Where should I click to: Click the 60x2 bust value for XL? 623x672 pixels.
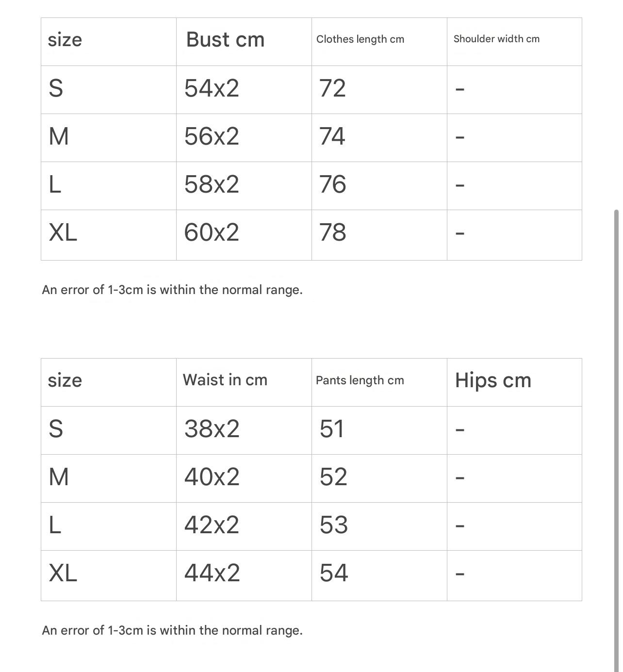[212, 232]
